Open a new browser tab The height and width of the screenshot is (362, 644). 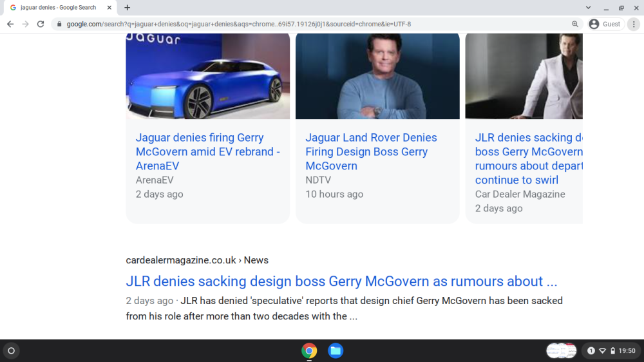tap(128, 7)
